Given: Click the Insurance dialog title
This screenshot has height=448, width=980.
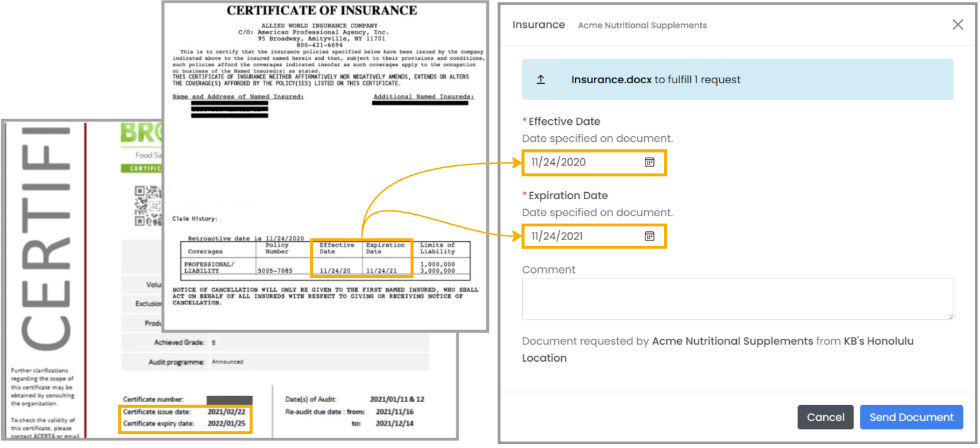Looking at the screenshot, I should click(x=538, y=25).
